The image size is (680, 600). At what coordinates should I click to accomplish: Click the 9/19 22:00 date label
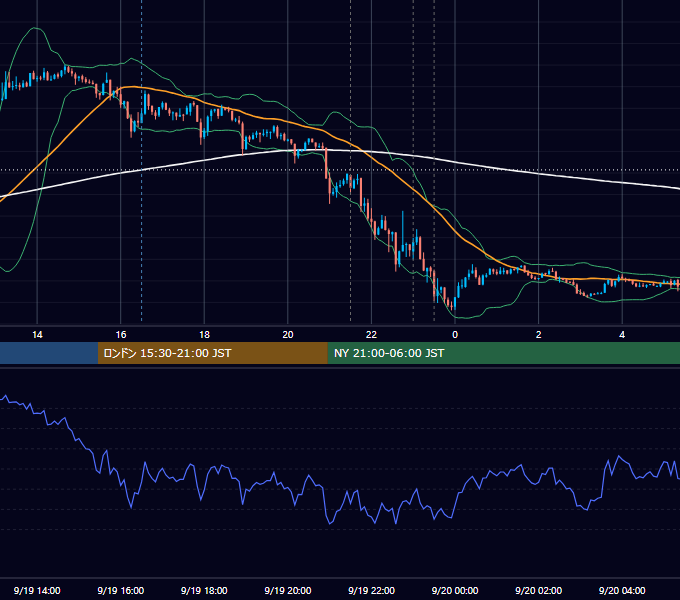point(371,590)
